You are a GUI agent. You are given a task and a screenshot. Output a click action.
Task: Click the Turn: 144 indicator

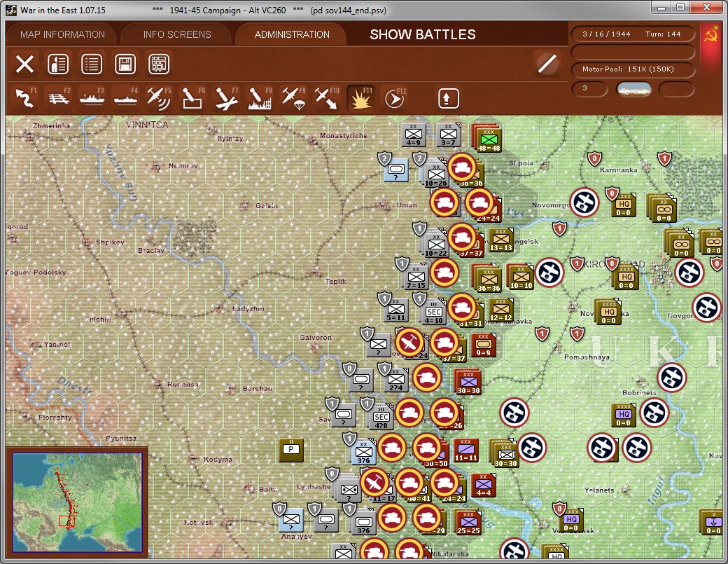663,34
